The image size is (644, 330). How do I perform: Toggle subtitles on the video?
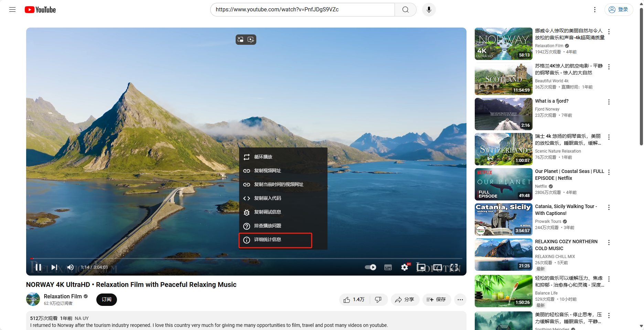388,267
